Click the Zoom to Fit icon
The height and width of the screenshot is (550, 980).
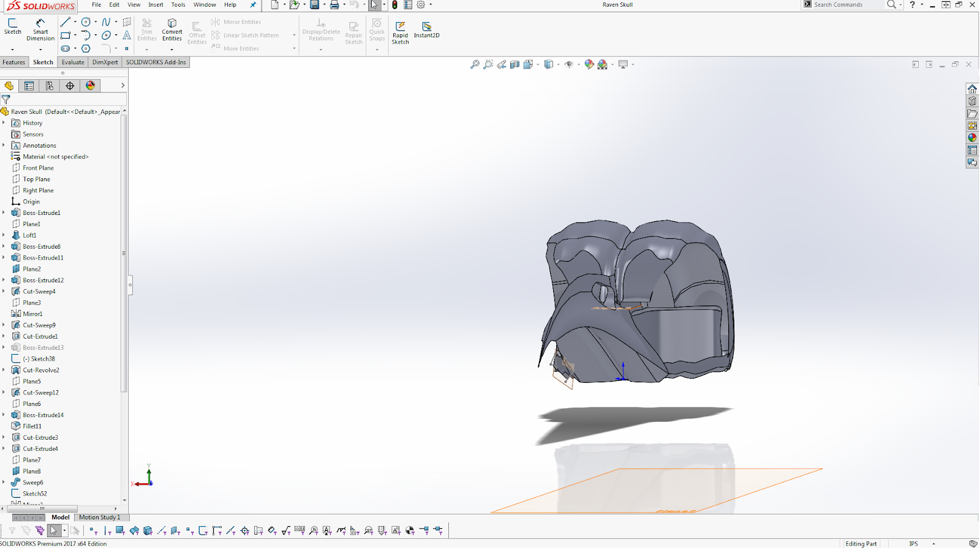[475, 64]
